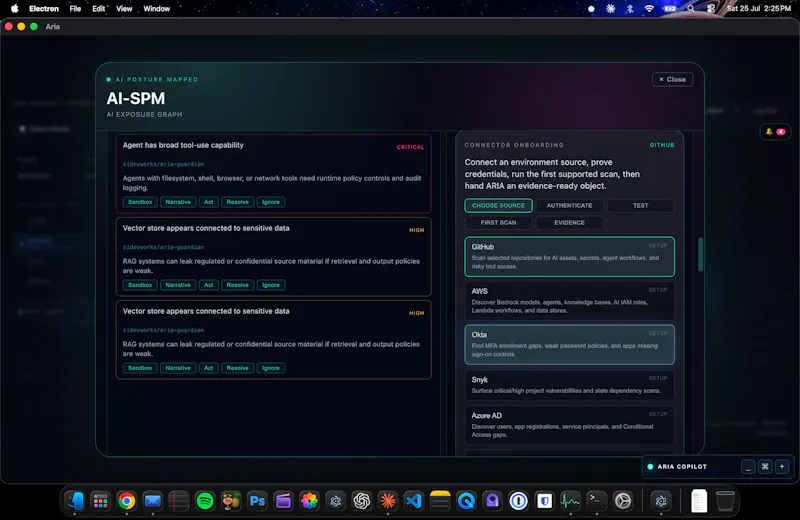This screenshot has width=800, height=520.
Task: Open Bitwarden from the dock
Action: click(544, 501)
